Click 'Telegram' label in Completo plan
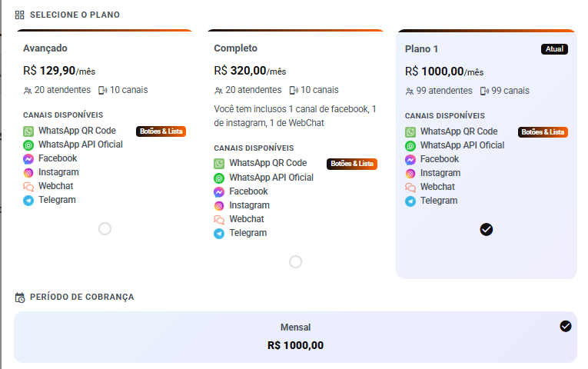This screenshot has height=369, width=588. click(248, 233)
